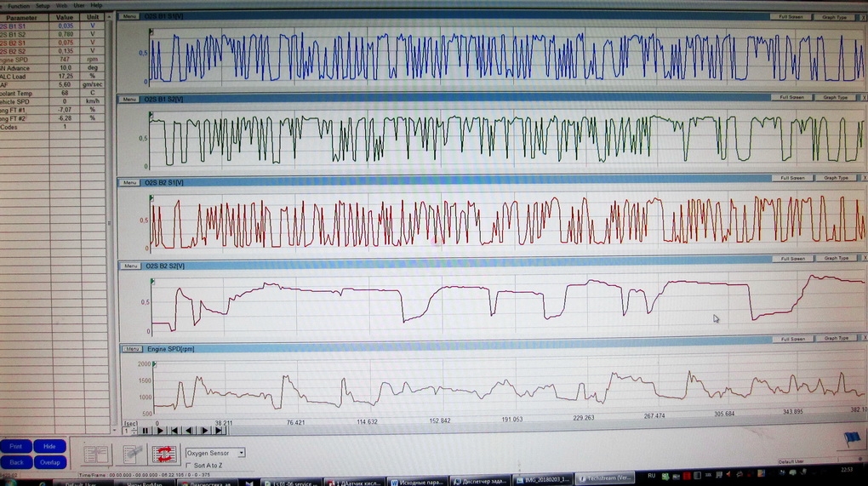Image resolution: width=868 pixels, height=486 pixels.
Task: Click Graph Type on Engine SPD graph
Action: click(836, 338)
